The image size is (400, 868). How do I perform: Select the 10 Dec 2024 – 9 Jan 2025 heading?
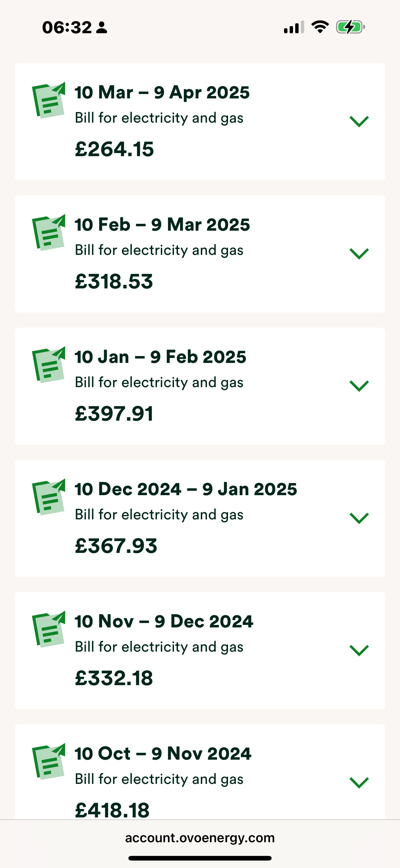point(186,489)
